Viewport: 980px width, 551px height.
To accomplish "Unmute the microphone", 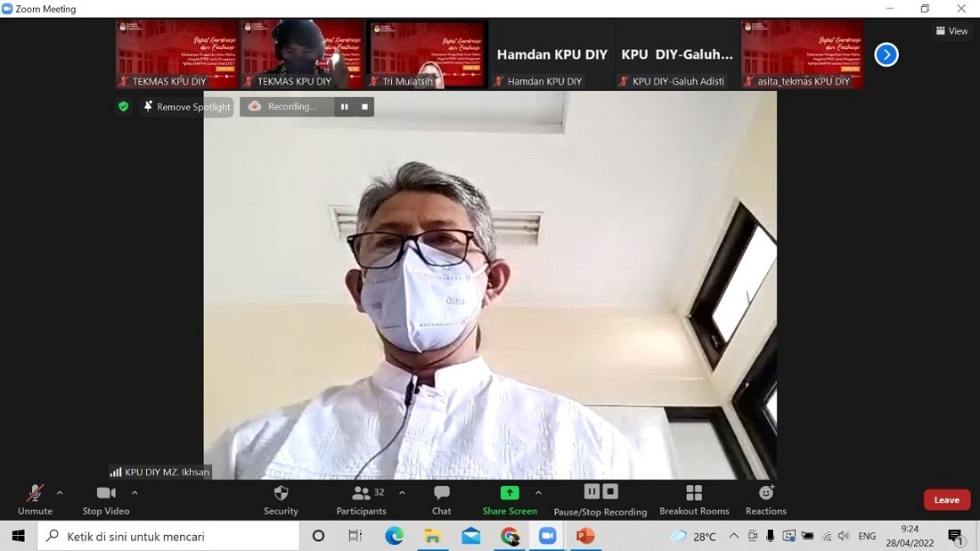I will (x=35, y=494).
